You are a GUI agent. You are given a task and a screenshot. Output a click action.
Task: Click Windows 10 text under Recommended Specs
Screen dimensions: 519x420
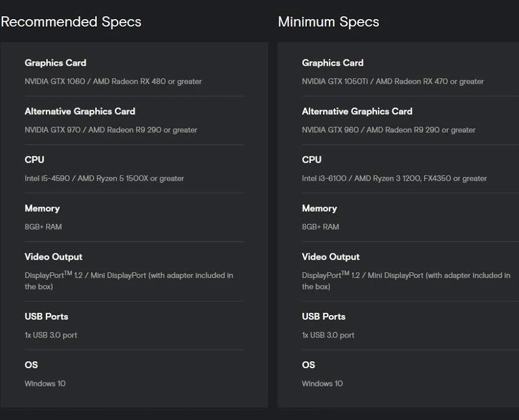tap(45, 383)
